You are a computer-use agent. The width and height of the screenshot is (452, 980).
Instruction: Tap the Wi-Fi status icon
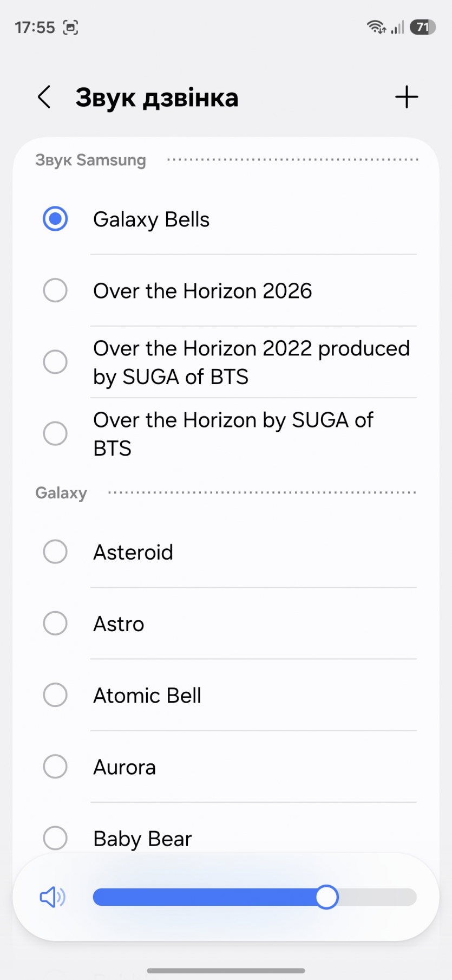point(376,27)
